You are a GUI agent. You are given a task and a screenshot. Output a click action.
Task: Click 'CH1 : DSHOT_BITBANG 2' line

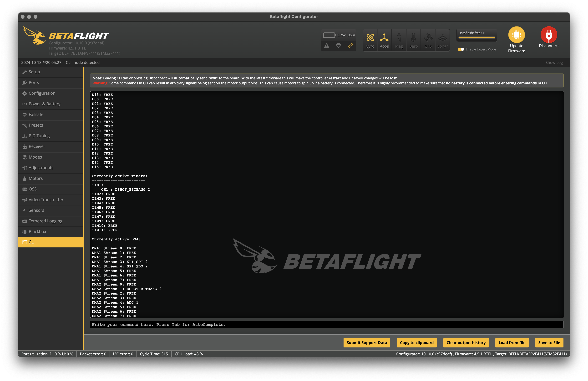coord(125,190)
